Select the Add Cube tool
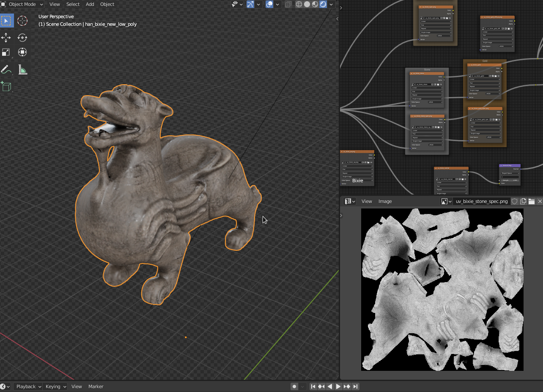The height and width of the screenshot is (392, 543). [6, 86]
